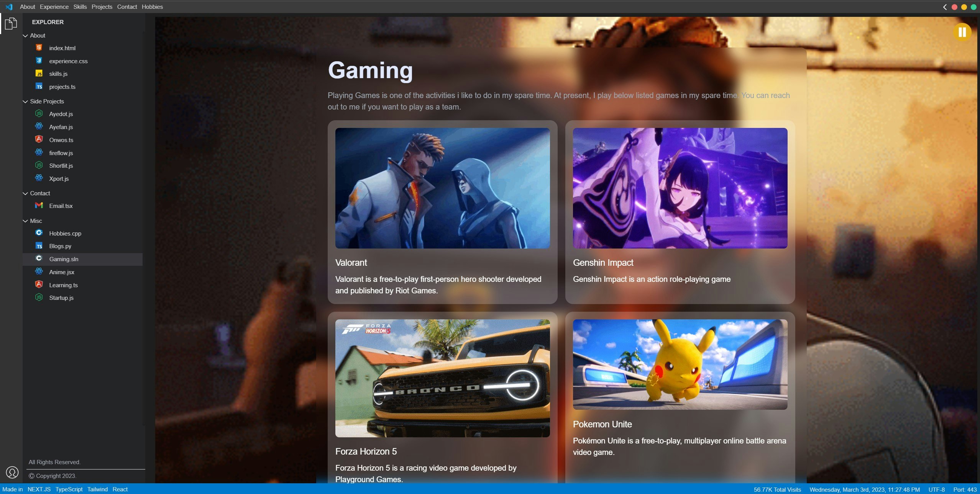Pause the background video with the yellow button

tap(962, 32)
